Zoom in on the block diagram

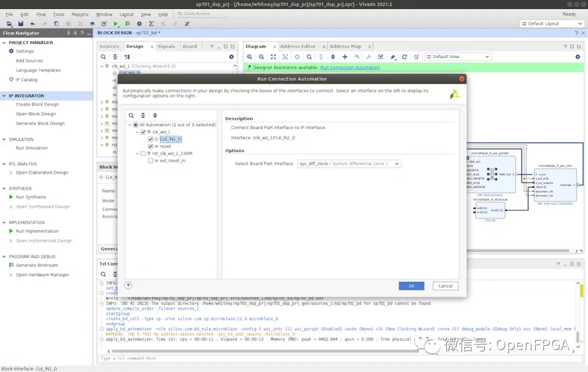point(249,57)
